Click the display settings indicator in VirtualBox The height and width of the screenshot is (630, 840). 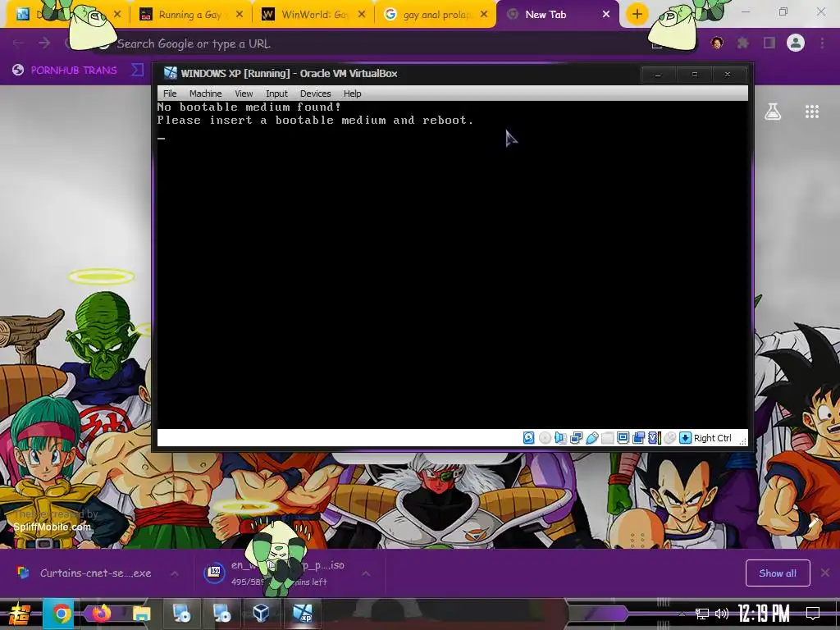[x=623, y=438]
